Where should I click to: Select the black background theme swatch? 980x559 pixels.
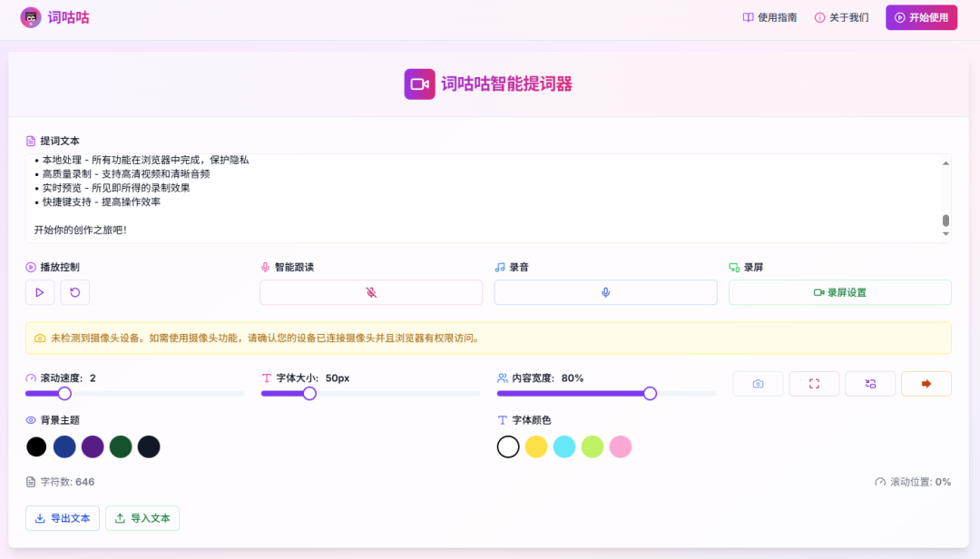tap(36, 446)
